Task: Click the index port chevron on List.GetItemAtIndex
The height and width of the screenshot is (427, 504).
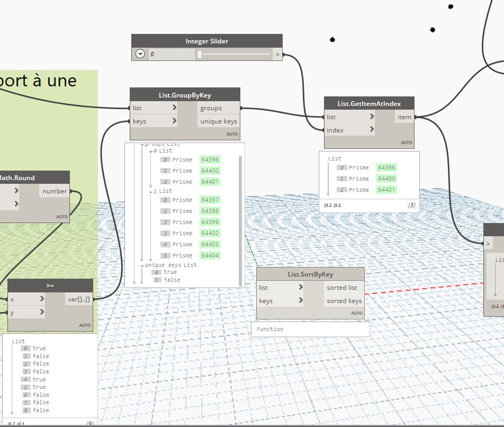Action: (x=372, y=130)
